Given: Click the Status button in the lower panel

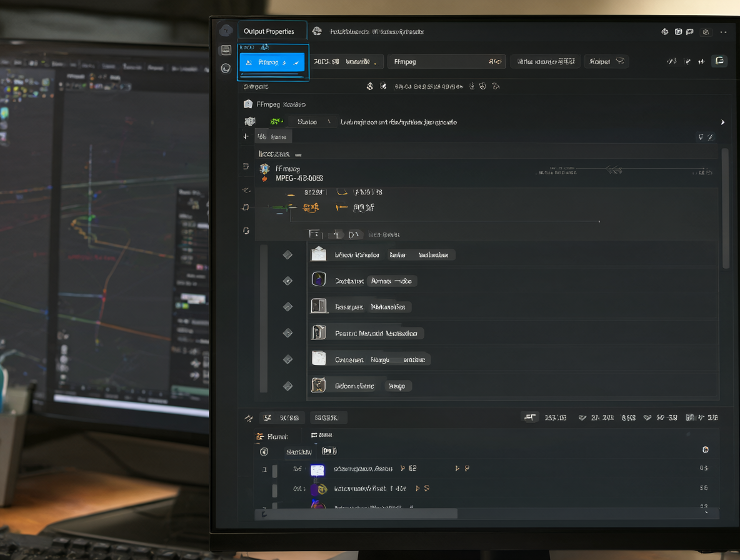Looking at the screenshot, I should coord(299,452).
